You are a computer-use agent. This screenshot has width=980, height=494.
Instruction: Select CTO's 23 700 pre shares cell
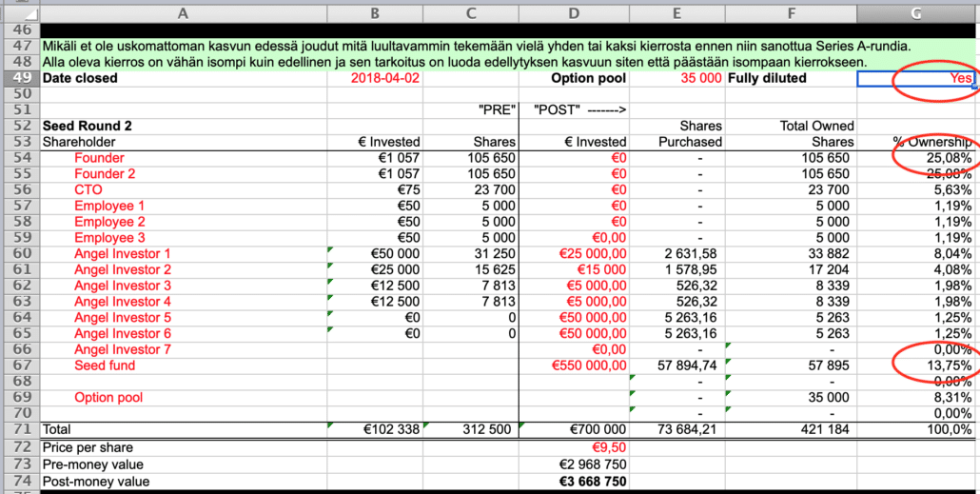click(x=471, y=190)
